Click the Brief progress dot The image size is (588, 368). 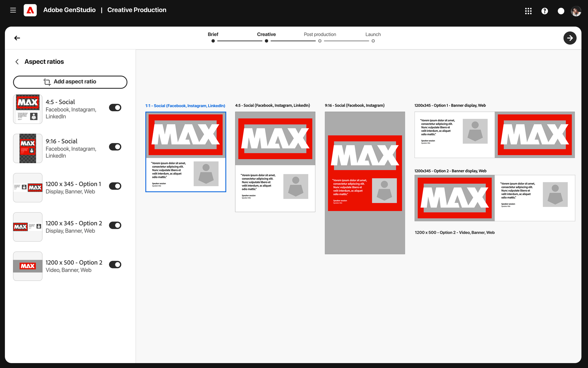213,41
